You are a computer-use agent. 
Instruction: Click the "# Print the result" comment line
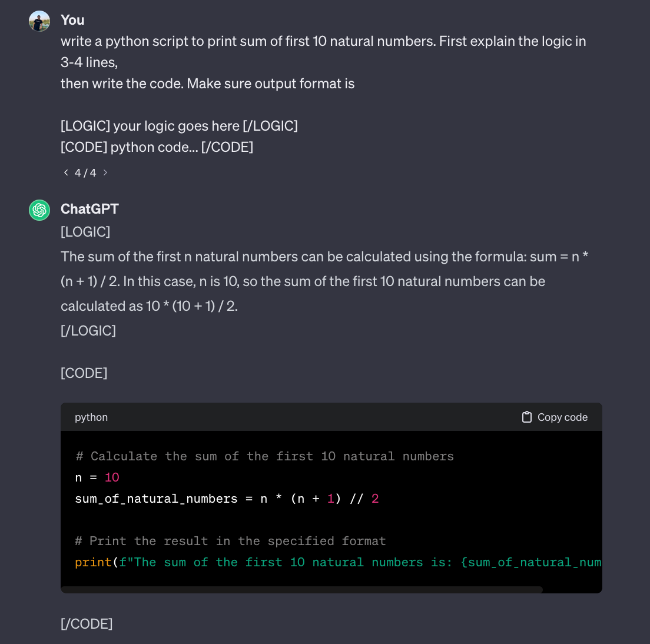230,541
